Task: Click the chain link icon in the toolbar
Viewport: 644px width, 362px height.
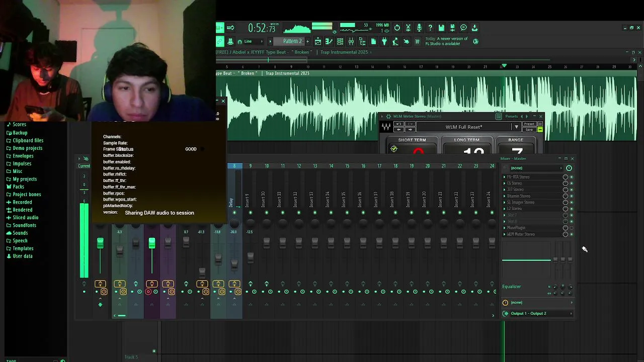Action: point(220,41)
